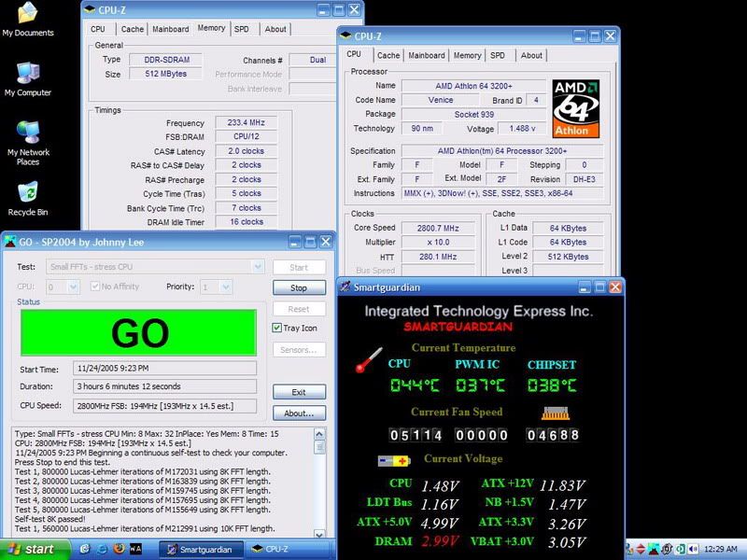Click the taskbar clock showing 12:29 AM

[x=720, y=549]
